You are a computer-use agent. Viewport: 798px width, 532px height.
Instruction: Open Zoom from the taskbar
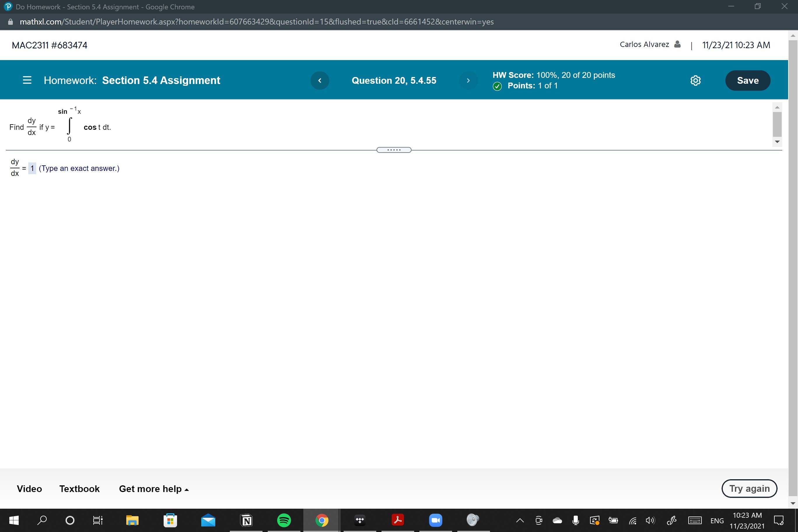(x=435, y=520)
